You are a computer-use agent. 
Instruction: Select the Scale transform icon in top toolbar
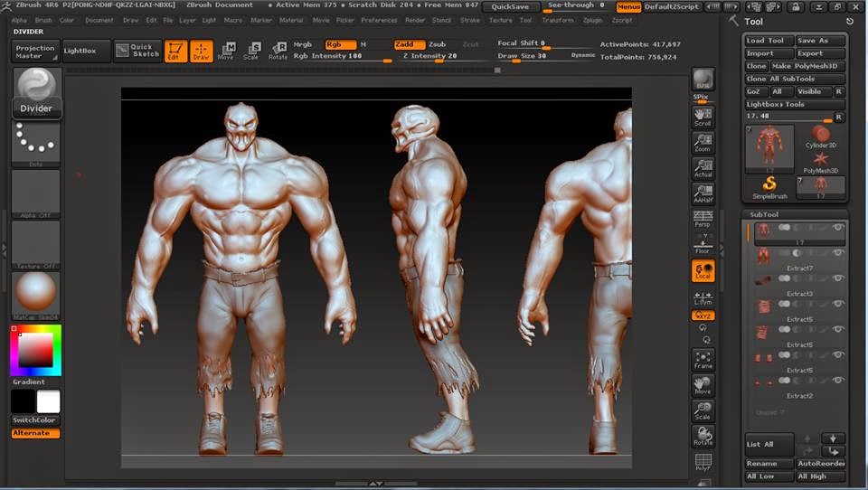252,51
